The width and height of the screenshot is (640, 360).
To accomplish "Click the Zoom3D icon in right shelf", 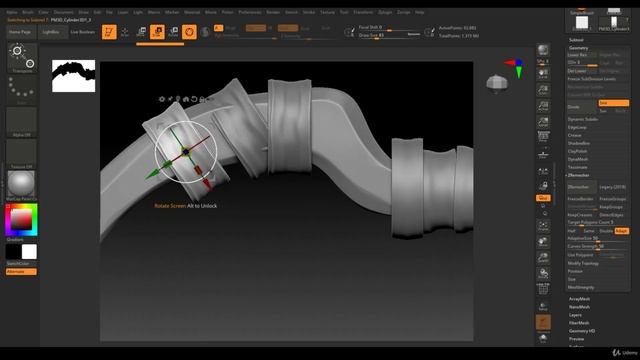I will [x=543, y=258].
